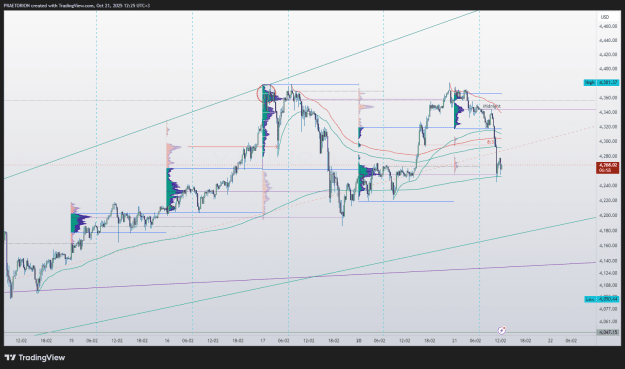Click the Midnight label on the chart
This screenshot has width=625, height=369.
click(491, 106)
